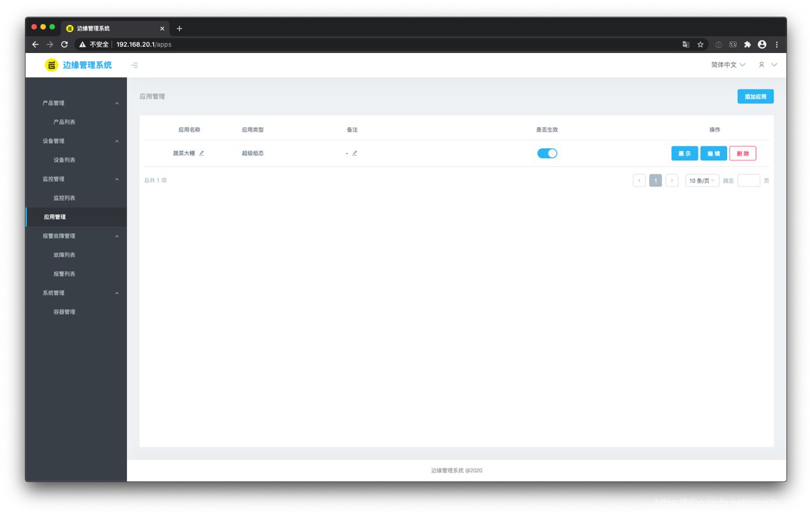The width and height of the screenshot is (812, 515).
Task: Click the jump-to page input field
Action: pyautogui.click(x=749, y=181)
